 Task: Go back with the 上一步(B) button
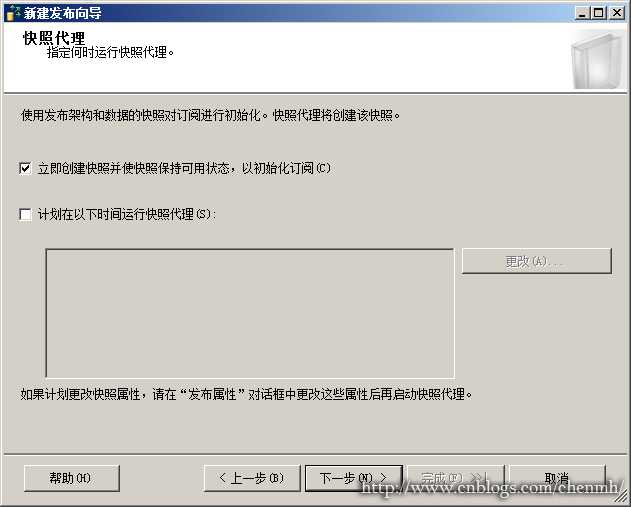click(x=252, y=478)
